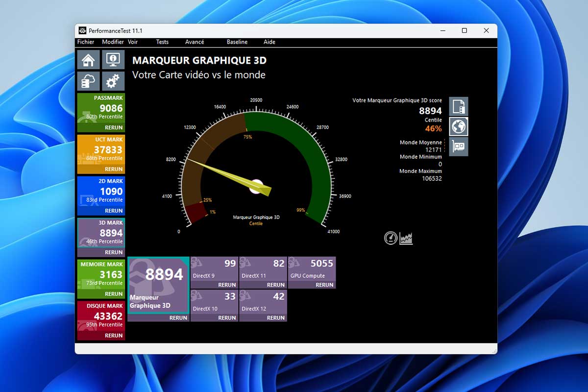Rerun the DirectX 9 test

pos(227,285)
